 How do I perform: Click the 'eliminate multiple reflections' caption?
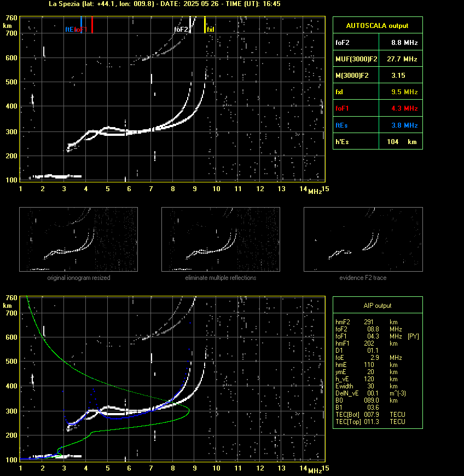tap(221, 278)
